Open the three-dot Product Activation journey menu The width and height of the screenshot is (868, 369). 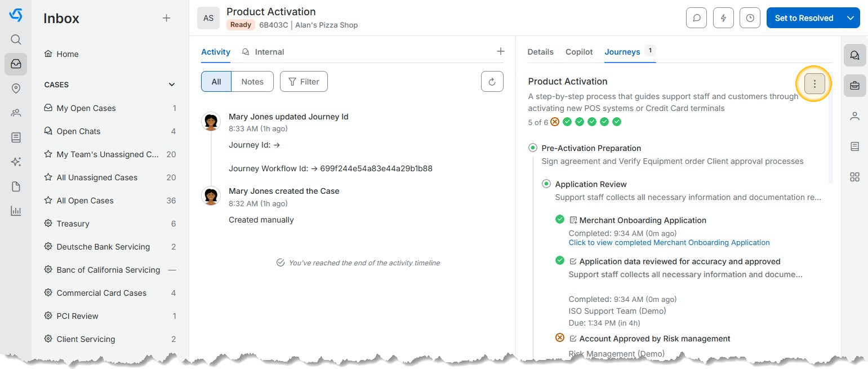point(814,84)
